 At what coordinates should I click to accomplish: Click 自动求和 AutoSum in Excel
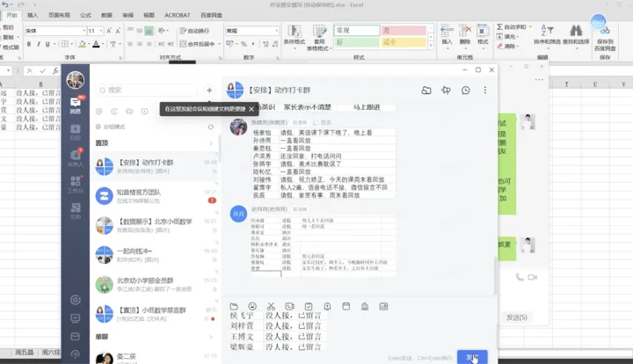(x=511, y=27)
